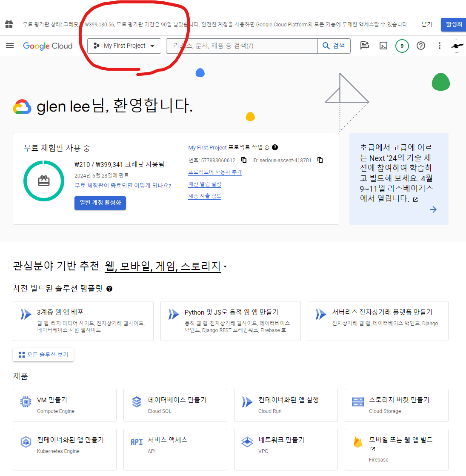Click the API icon
This screenshot has height=476, width=466.
[137, 442]
